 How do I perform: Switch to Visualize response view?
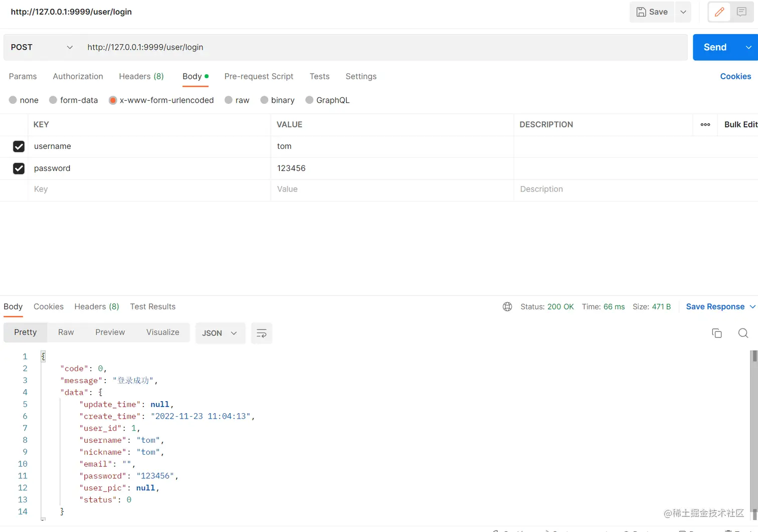pyautogui.click(x=163, y=332)
